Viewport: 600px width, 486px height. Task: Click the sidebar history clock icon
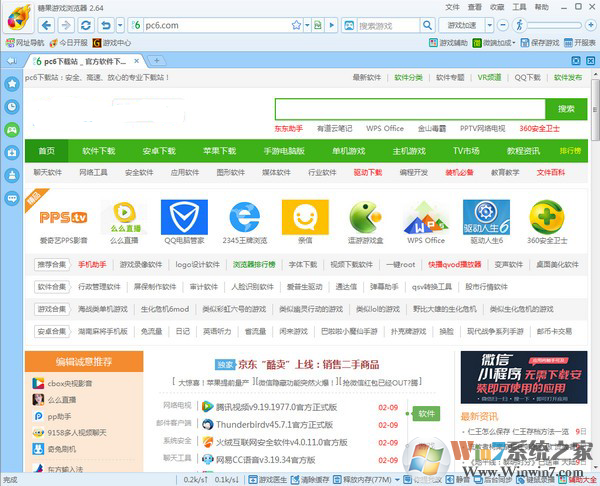tap(12, 106)
